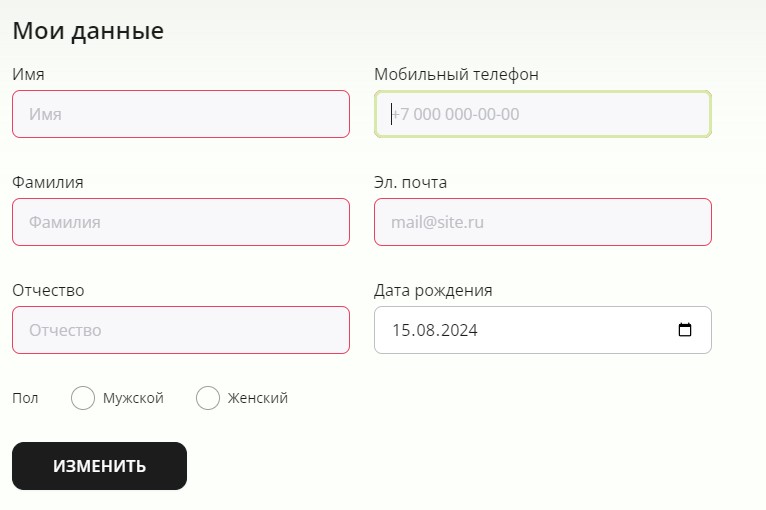This screenshot has height=510, width=766.
Task: Focus the Фамилия input field
Action: coord(181,222)
